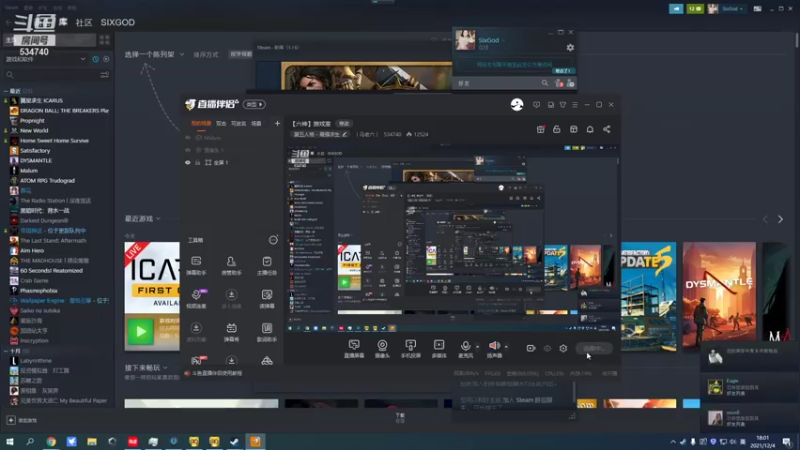
Task: Open 主播任务 tool in the streaming toolbox
Action: click(x=267, y=266)
